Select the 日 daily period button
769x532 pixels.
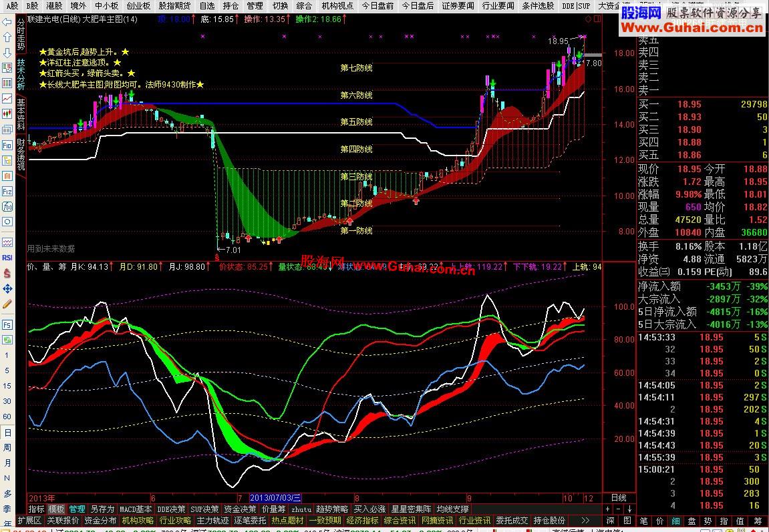tap(7, 433)
